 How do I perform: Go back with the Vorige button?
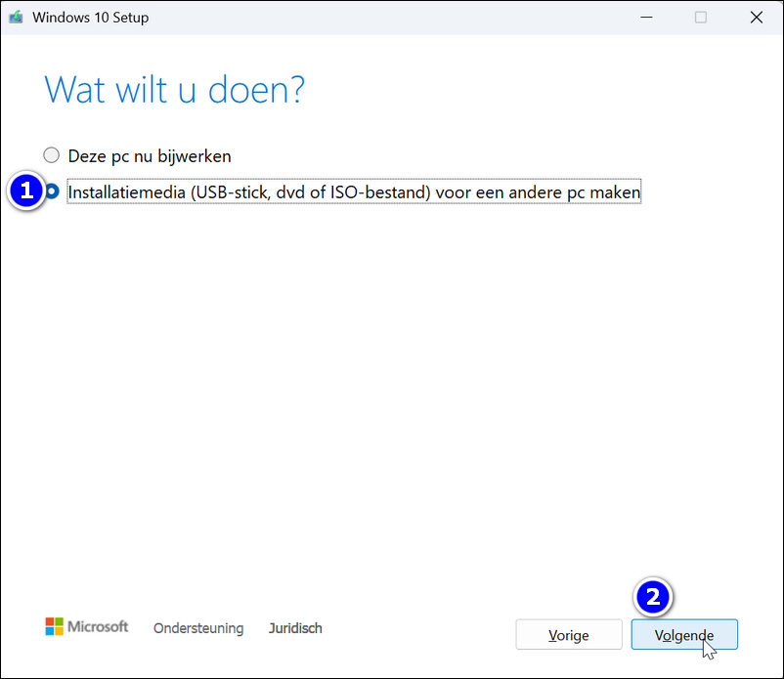[569, 635]
